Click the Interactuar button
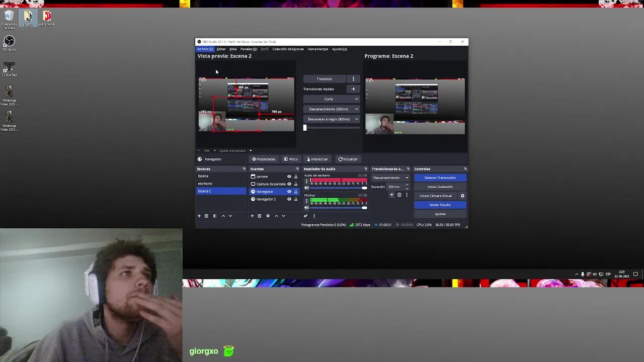The image size is (644, 362). 317,159
